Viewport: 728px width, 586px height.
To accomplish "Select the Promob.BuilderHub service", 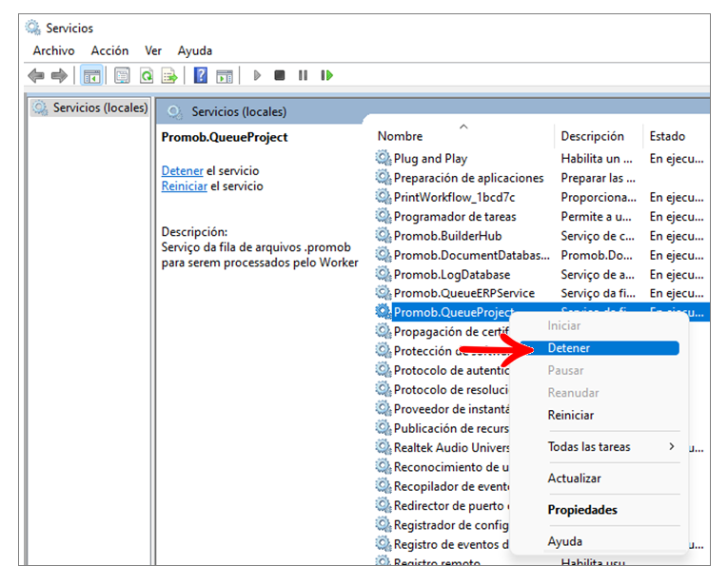I will [x=541, y=236].
